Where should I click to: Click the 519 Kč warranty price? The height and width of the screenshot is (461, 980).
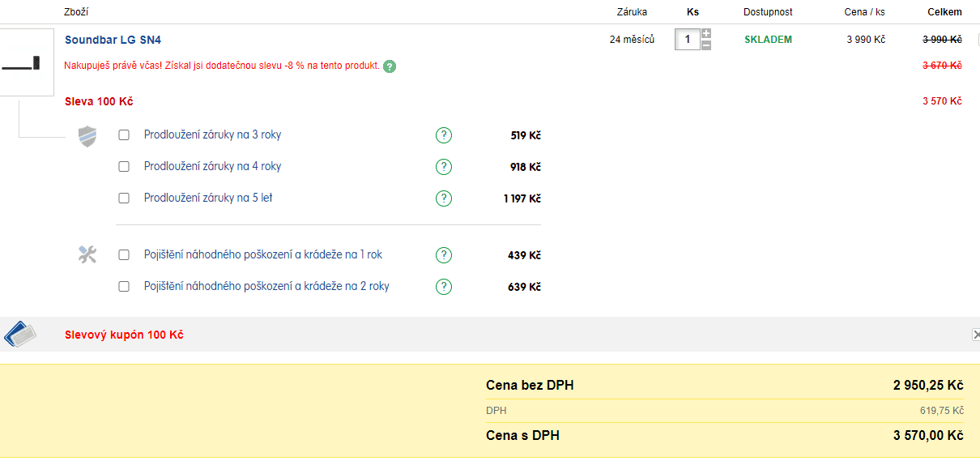526,135
